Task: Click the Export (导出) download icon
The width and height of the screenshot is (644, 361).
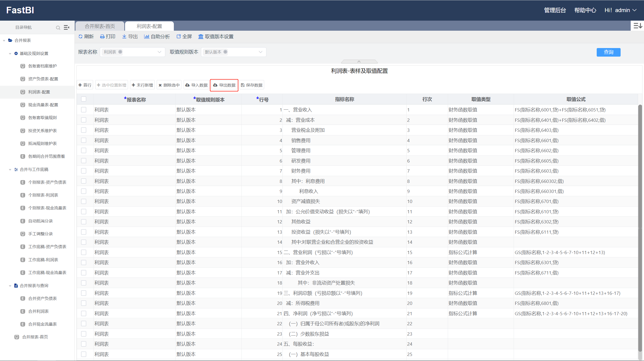Action: point(124,36)
